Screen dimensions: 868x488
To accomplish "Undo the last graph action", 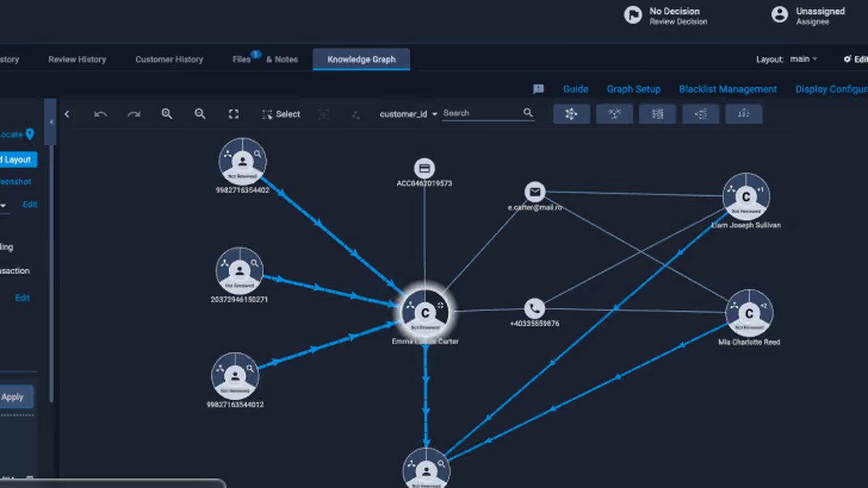I will 101,114.
